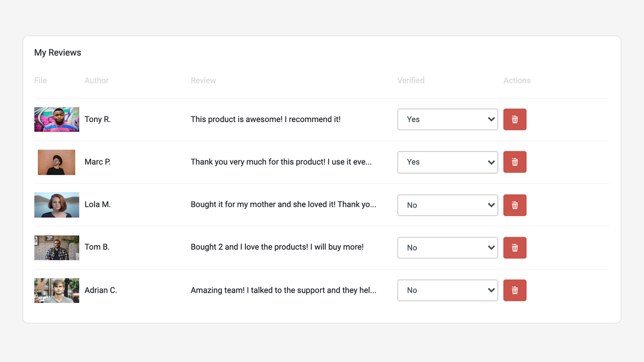Open Tony R.'s profile photo

tap(56, 119)
